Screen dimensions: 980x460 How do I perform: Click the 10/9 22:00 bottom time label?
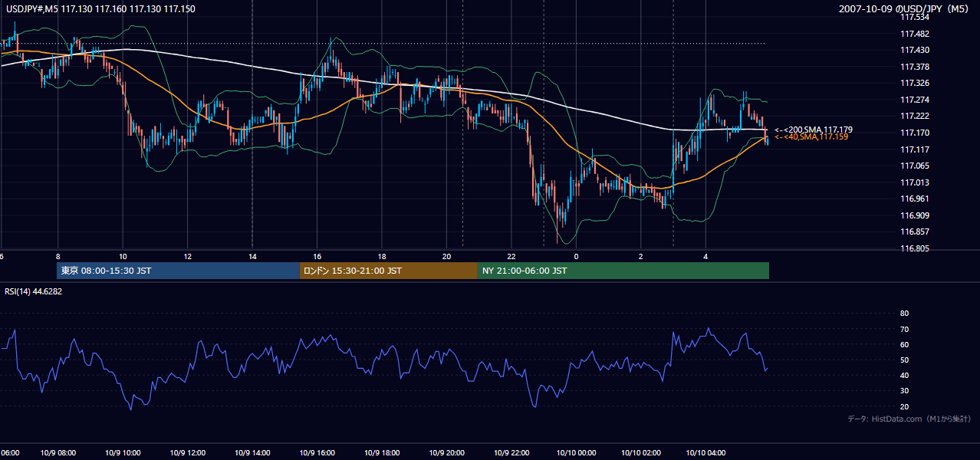click(512, 453)
